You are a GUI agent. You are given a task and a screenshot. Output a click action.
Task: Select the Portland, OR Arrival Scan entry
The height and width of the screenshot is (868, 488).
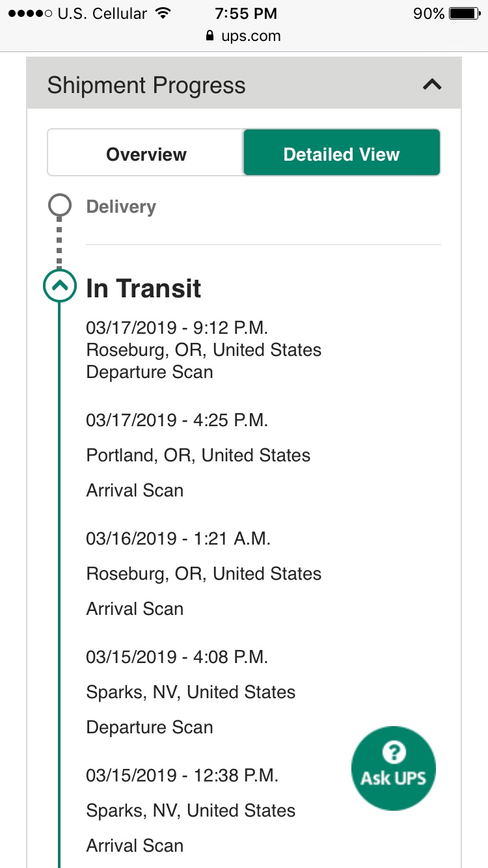(x=198, y=455)
